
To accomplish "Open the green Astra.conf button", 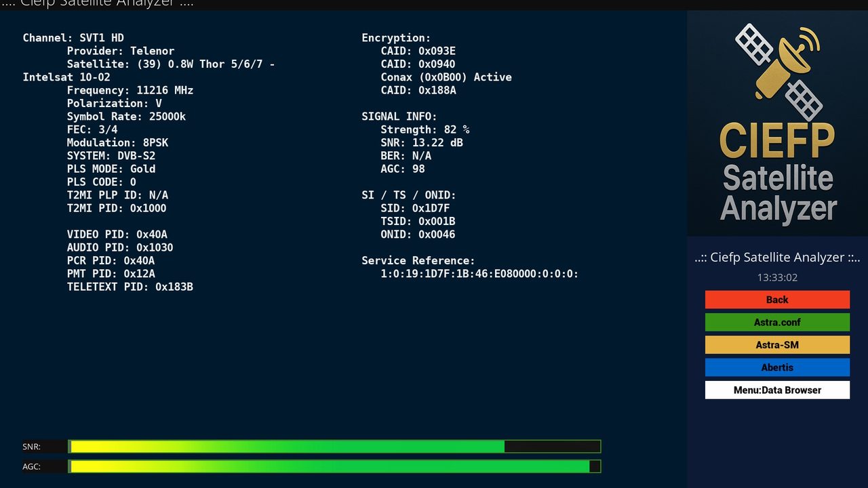I will click(x=777, y=322).
